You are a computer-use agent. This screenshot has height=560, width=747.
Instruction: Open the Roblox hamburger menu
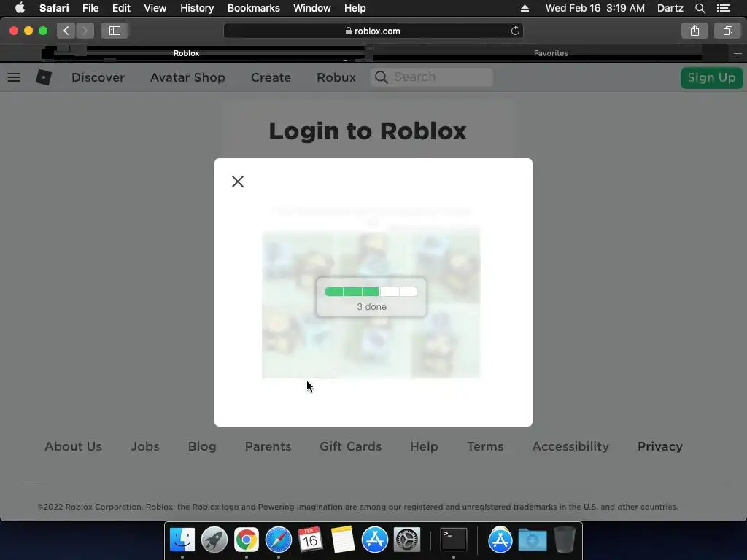(14, 77)
